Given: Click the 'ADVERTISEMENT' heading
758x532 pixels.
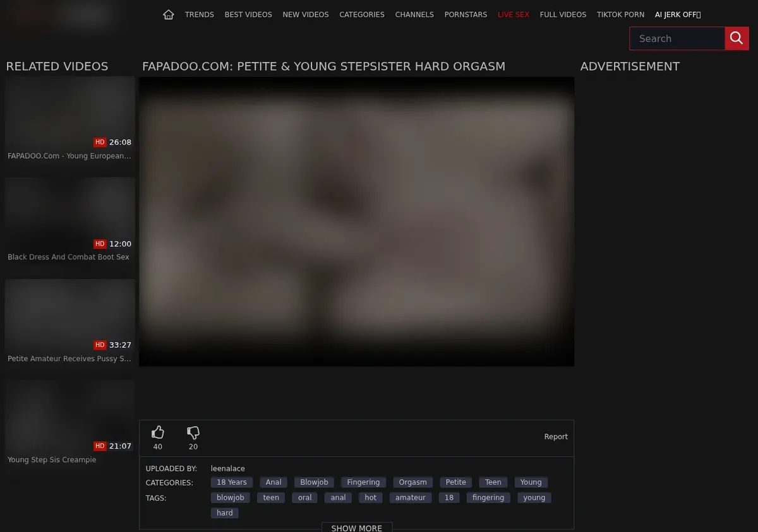Looking at the screenshot, I should pyautogui.click(x=630, y=66).
